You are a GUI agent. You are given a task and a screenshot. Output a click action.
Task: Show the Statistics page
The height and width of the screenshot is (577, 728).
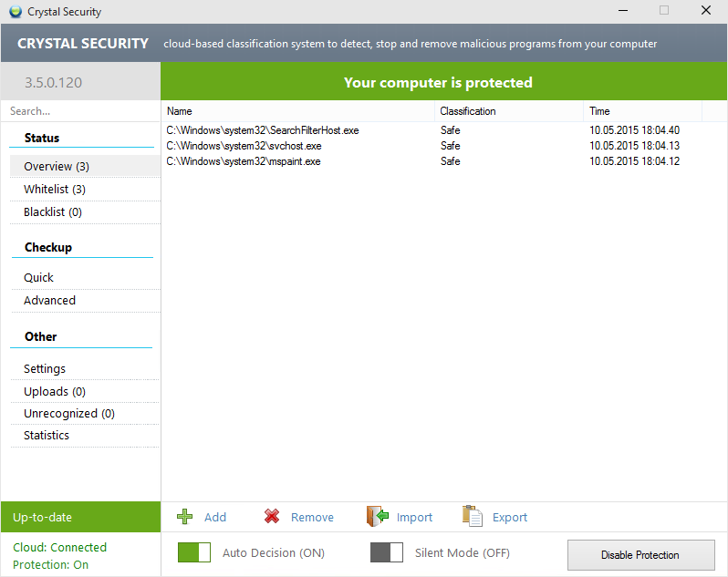coord(47,436)
